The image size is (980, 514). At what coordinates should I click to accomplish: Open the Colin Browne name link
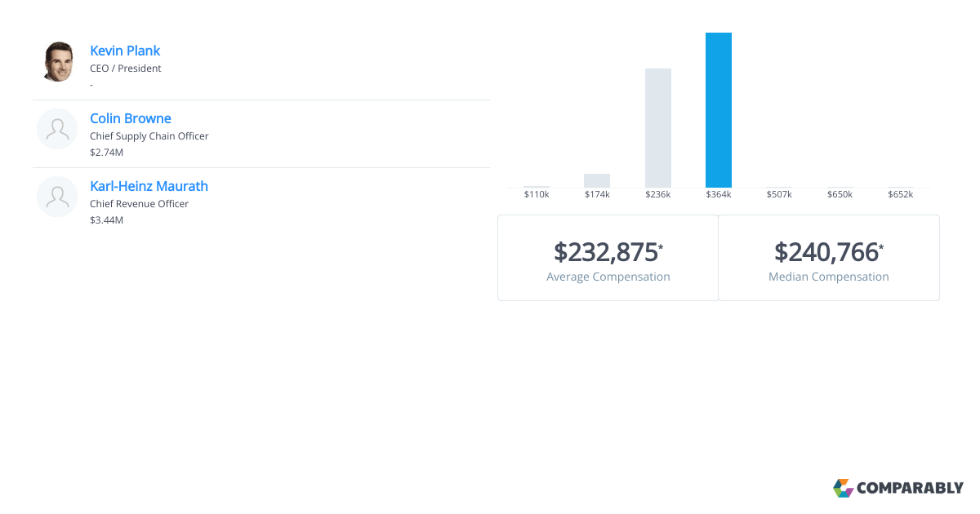point(131,118)
